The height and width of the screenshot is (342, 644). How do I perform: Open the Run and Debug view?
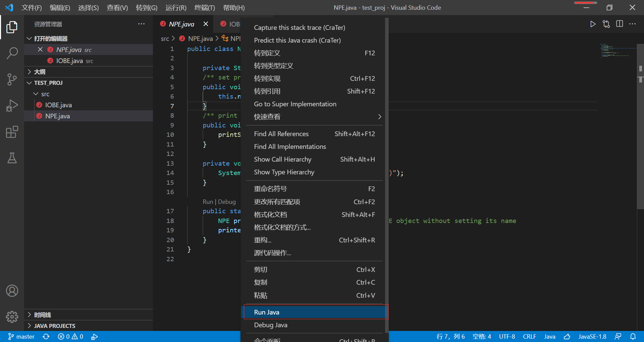[x=12, y=106]
